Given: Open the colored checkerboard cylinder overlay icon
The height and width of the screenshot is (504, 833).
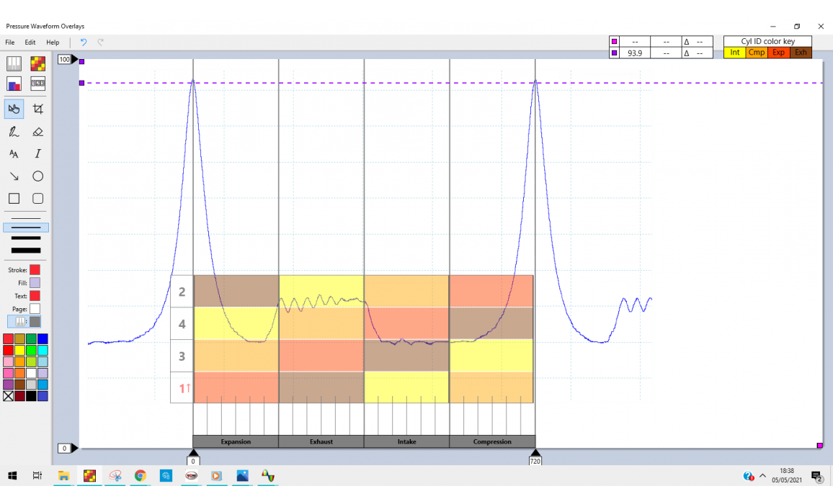Looking at the screenshot, I should (38, 64).
